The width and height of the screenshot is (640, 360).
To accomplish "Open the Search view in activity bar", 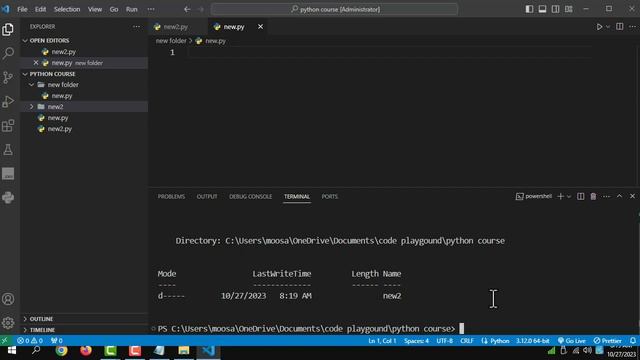I will coord(8,53).
